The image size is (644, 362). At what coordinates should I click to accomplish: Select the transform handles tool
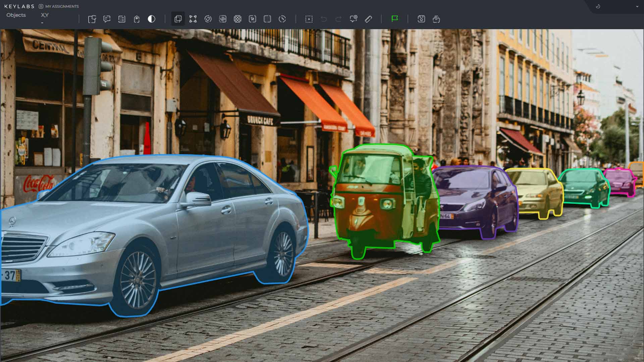(193, 19)
